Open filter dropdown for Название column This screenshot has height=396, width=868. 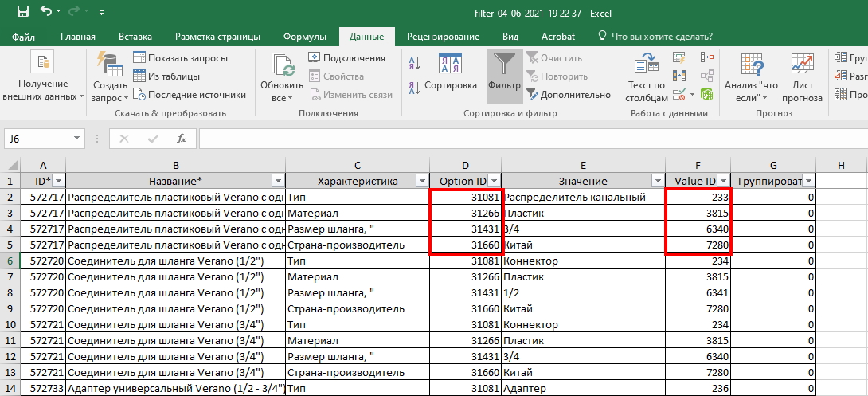[277, 181]
